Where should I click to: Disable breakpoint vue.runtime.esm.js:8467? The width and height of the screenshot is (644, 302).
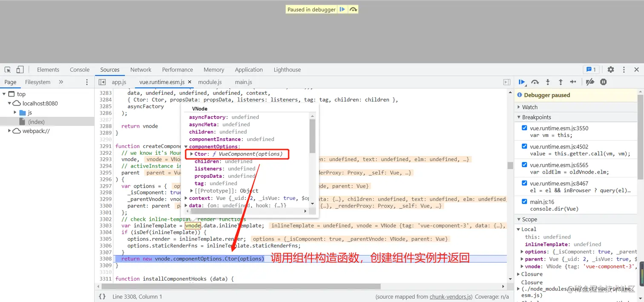pos(524,183)
